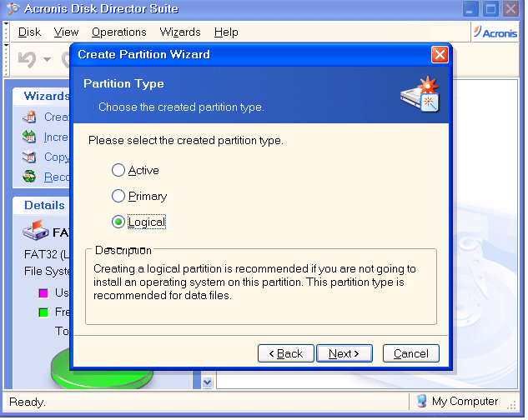Image resolution: width=528 pixels, height=420 pixels.
Task: Click the Acronis logo in the menu bar
Action: [495, 32]
